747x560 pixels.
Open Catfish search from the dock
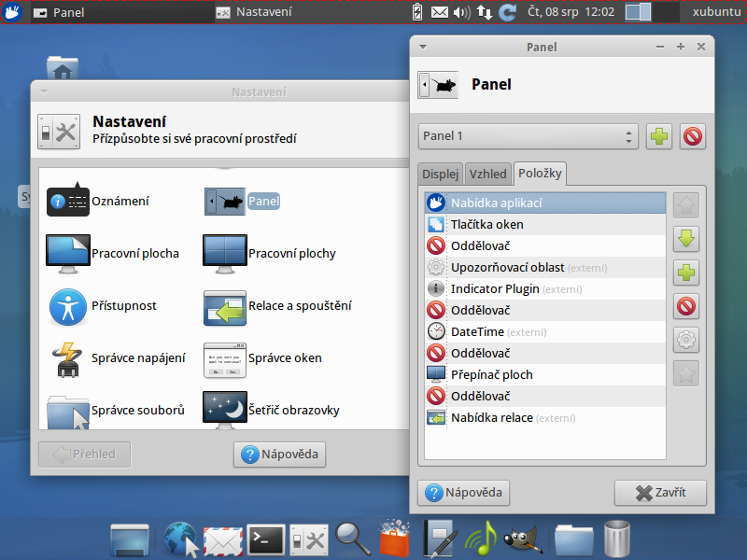[351, 539]
